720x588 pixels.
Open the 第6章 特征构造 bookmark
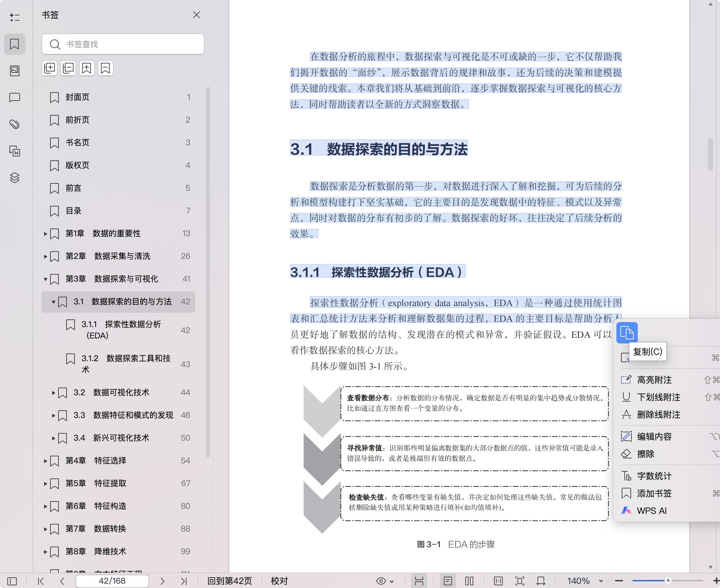coord(118,506)
